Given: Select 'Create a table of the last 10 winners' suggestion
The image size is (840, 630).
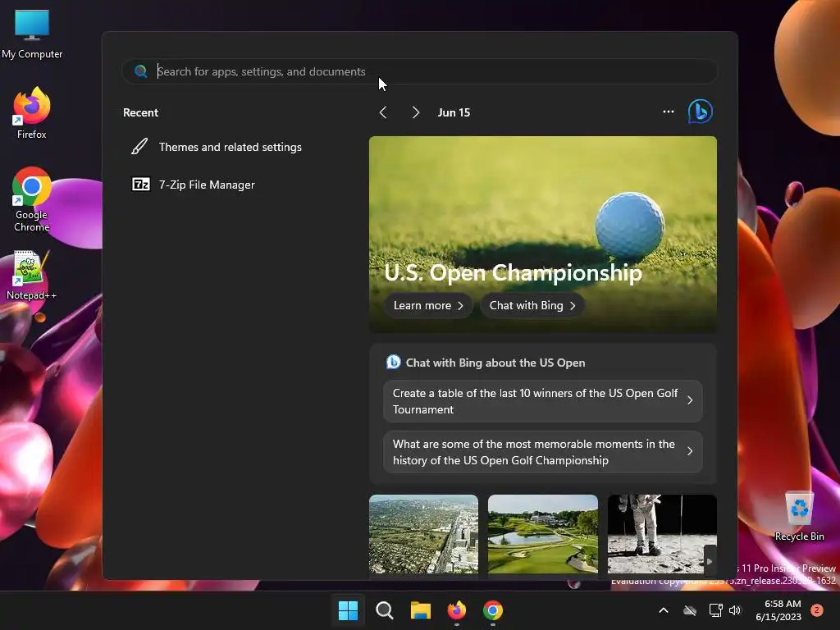Looking at the screenshot, I should (543, 401).
